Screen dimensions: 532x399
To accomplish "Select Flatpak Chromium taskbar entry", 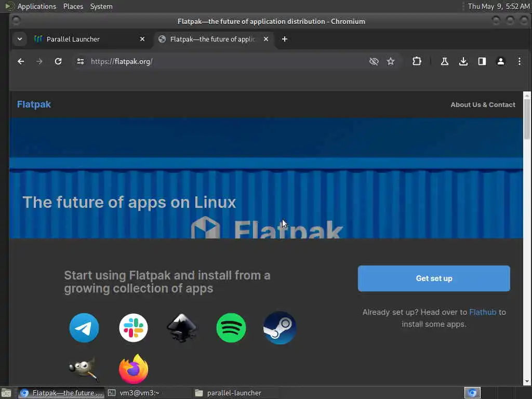I will pyautogui.click(x=61, y=393).
